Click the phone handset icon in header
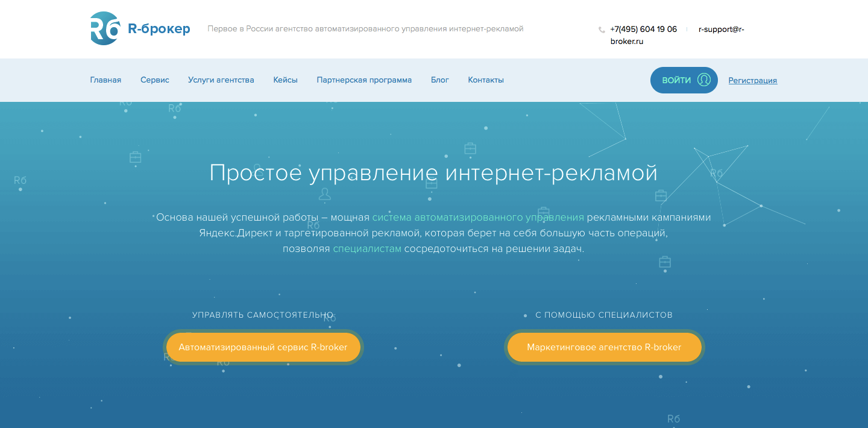868x428 pixels. point(602,30)
